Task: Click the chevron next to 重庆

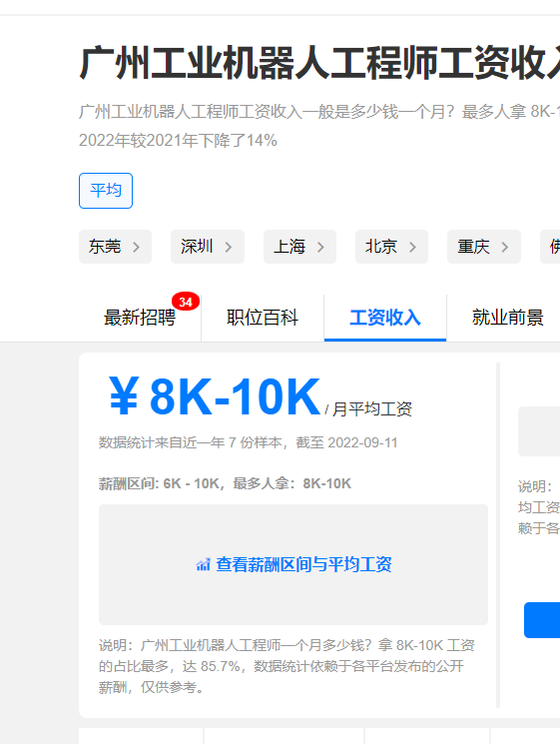Action: coord(505,248)
